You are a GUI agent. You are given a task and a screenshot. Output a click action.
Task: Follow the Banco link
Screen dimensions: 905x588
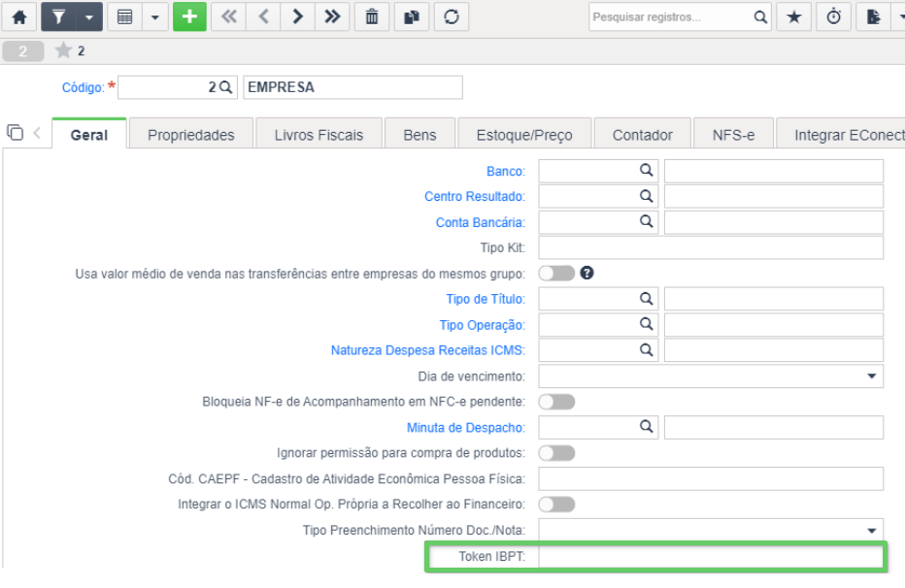coord(506,171)
